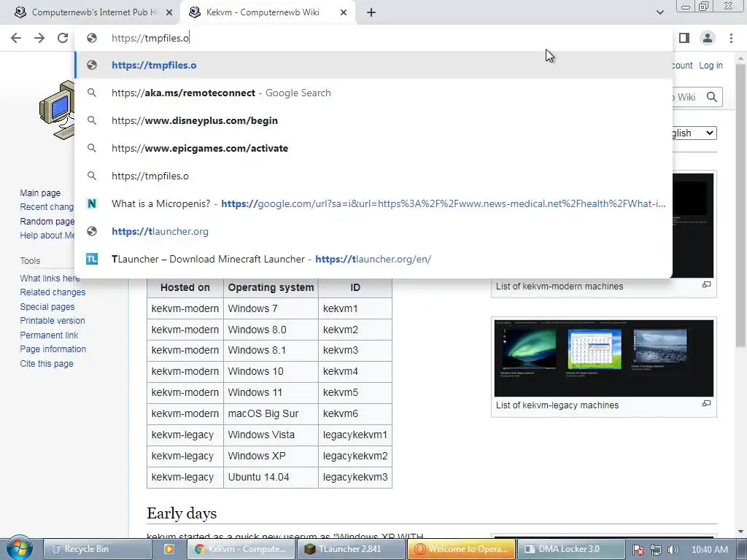This screenshot has height=560, width=747.
Task: Choose the epicgames.com/activate suggestion
Action: pyautogui.click(x=373, y=148)
